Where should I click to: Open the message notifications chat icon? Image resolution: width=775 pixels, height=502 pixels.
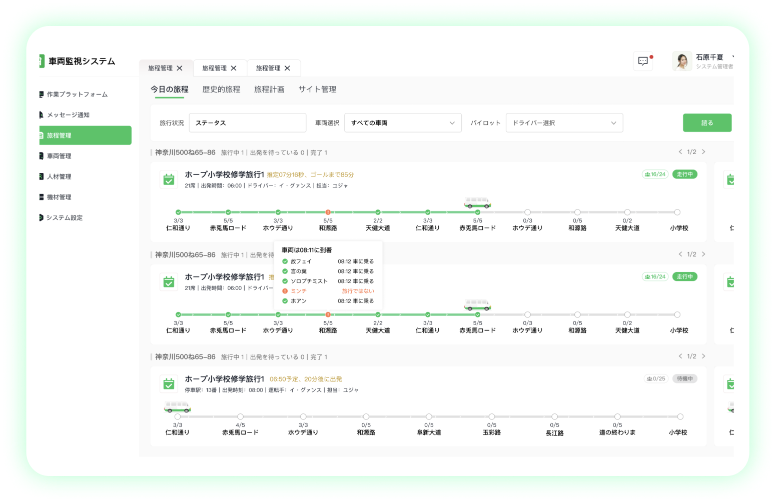[x=643, y=61]
